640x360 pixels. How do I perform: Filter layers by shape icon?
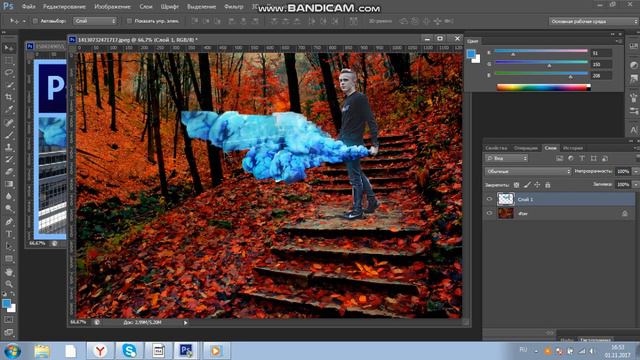pos(593,158)
